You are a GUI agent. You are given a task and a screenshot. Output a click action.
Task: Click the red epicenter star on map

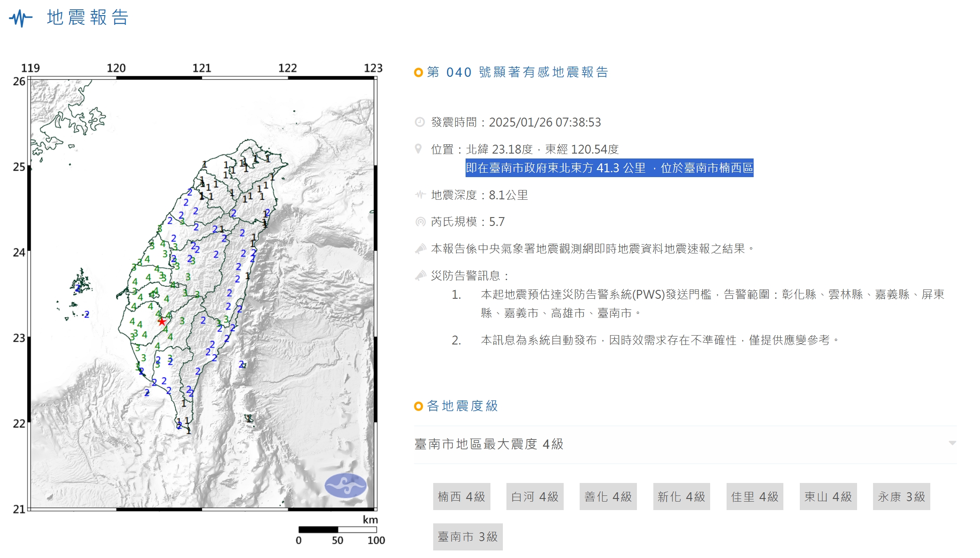coord(162,321)
